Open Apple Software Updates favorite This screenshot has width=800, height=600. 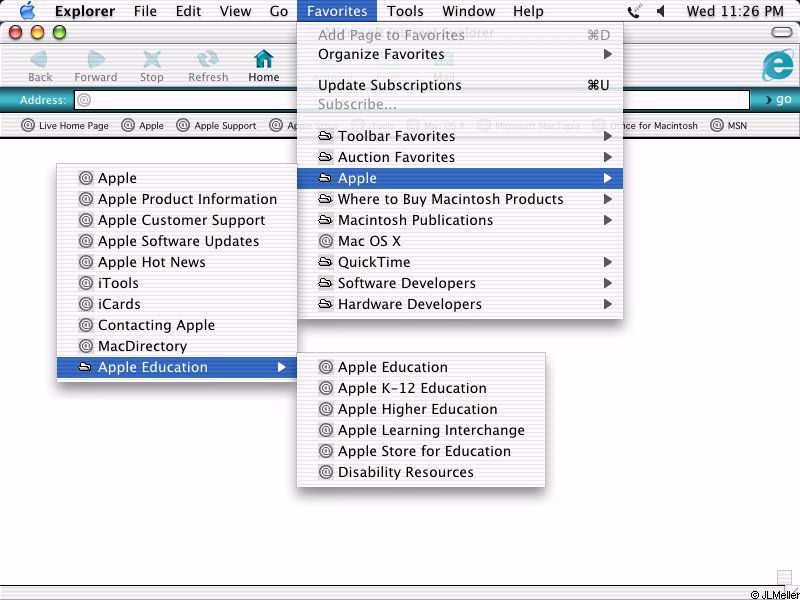(x=177, y=241)
